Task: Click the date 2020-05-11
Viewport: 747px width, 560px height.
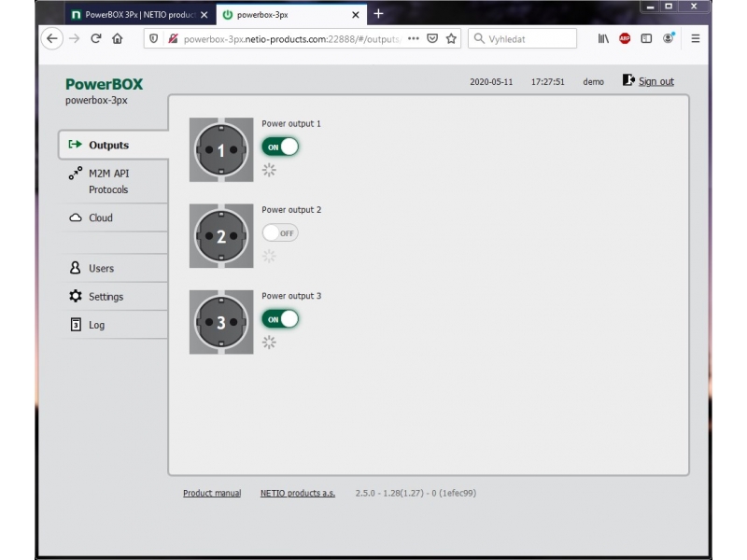Action: coord(491,82)
